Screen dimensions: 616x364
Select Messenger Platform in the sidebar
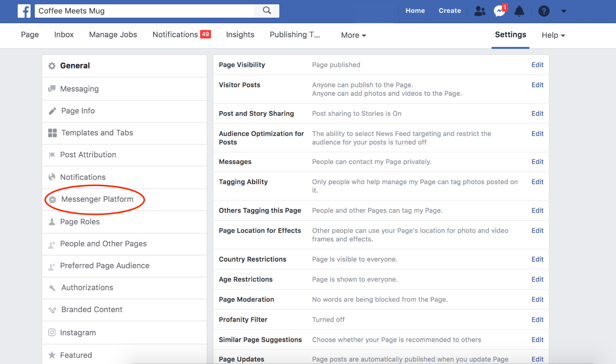(x=124, y=199)
